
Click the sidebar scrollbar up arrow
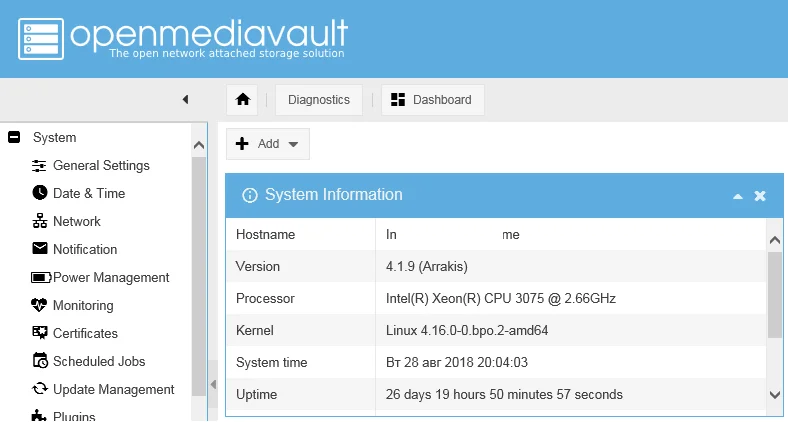pyautogui.click(x=199, y=145)
